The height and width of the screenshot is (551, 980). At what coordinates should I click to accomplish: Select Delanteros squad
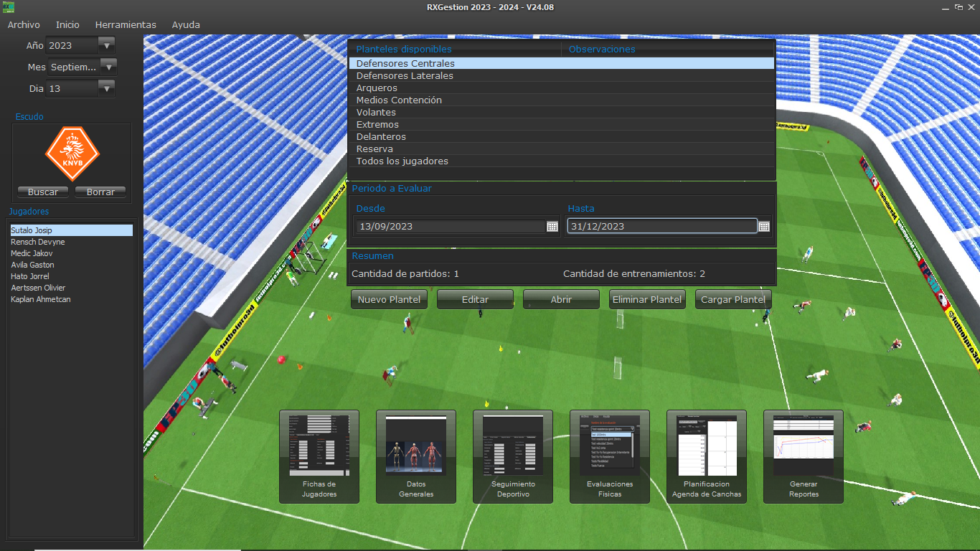pyautogui.click(x=562, y=137)
